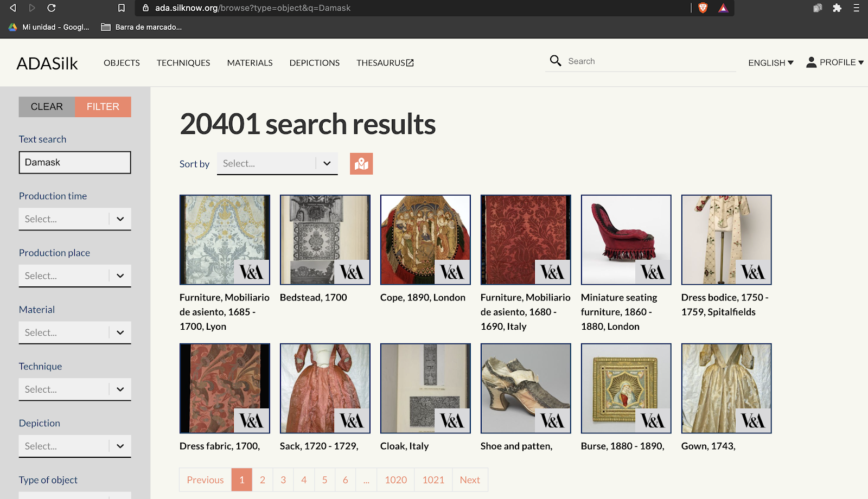Open the Bedstead, 1700 thumbnail
Image resolution: width=868 pixels, height=499 pixels.
pyautogui.click(x=325, y=240)
